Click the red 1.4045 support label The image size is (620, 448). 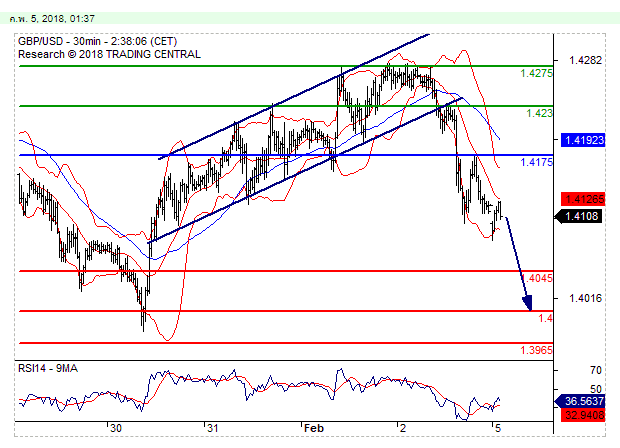(537, 278)
